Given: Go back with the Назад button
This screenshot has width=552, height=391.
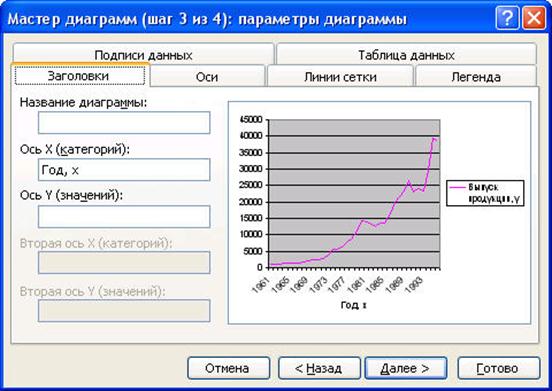Looking at the screenshot, I should pyautogui.click(x=319, y=368).
